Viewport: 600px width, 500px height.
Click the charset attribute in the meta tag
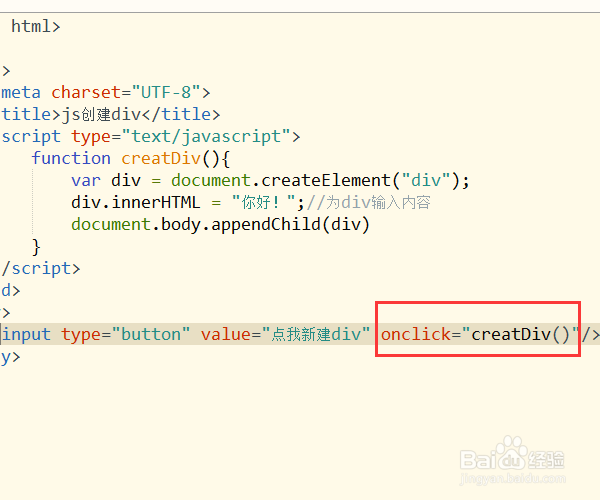86,93
